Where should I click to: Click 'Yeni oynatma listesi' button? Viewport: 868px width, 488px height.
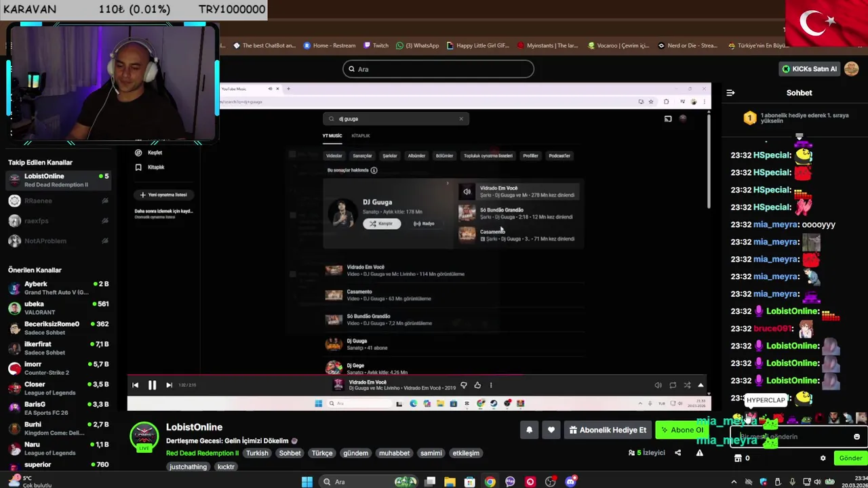click(x=163, y=195)
